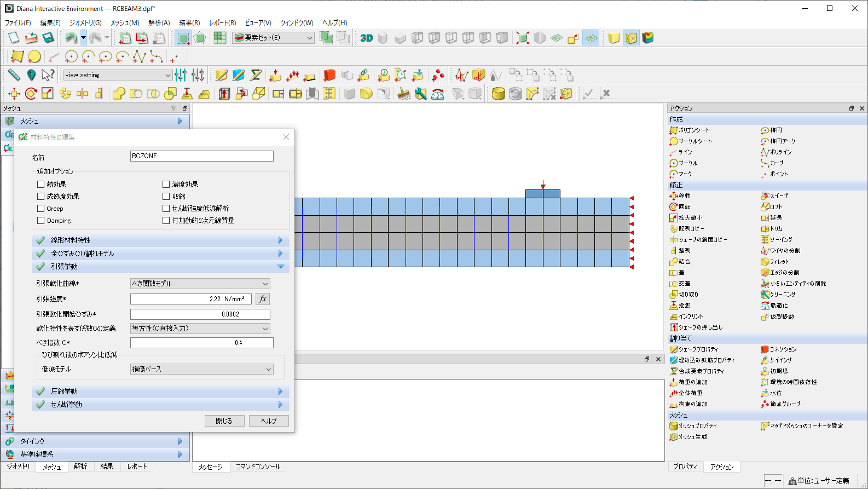
Task: Click the ヘルプ button in dialog
Action: [268, 421]
